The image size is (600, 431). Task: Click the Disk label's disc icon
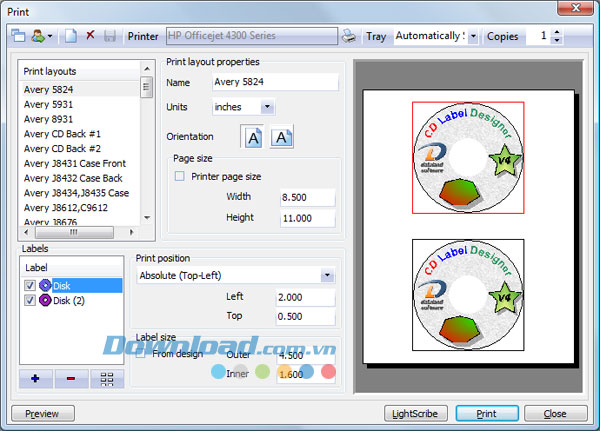(x=45, y=286)
